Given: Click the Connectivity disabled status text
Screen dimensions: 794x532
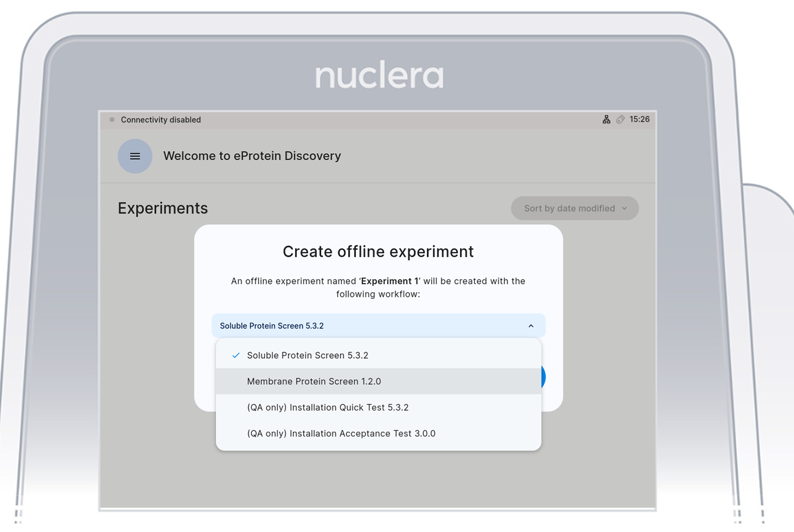Looking at the screenshot, I should (161, 120).
